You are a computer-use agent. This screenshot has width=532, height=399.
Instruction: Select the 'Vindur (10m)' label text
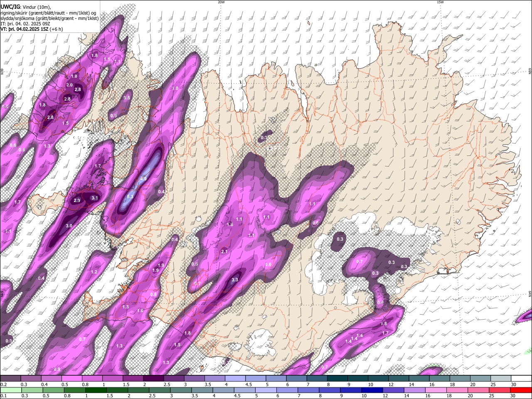click(36, 7)
